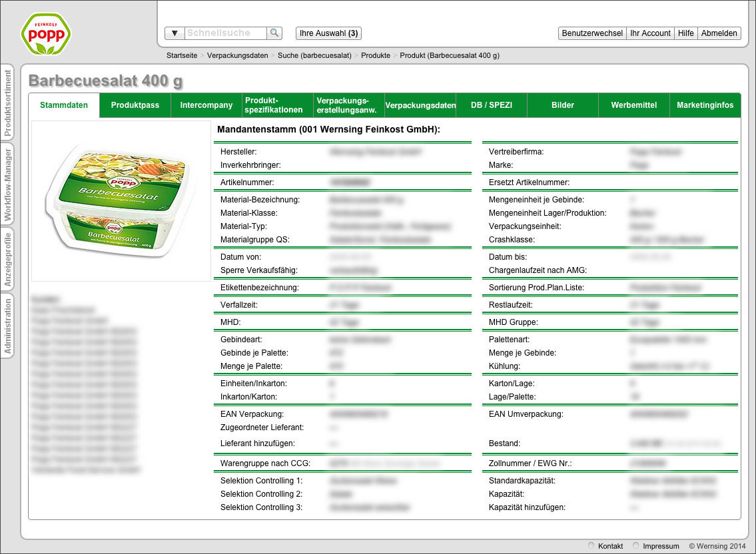The width and height of the screenshot is (756, 554).
Task: Open the Produktspezifikationen tab
Action: (x=278, y=105)
